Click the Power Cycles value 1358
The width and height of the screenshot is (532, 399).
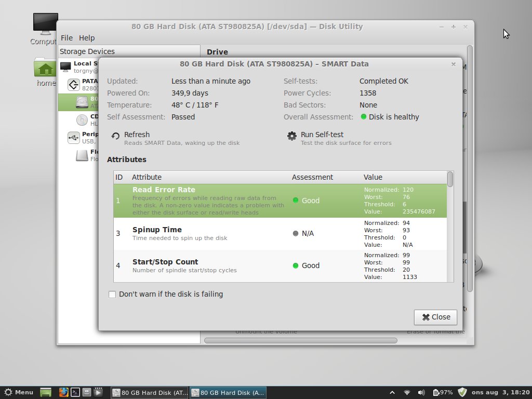click(368, 94)
